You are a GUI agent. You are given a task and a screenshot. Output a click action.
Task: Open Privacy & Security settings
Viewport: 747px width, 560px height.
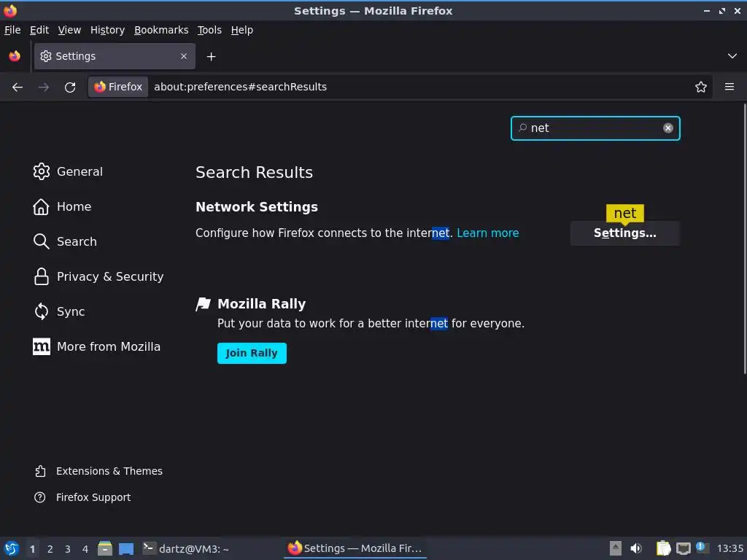pos(98,276)
